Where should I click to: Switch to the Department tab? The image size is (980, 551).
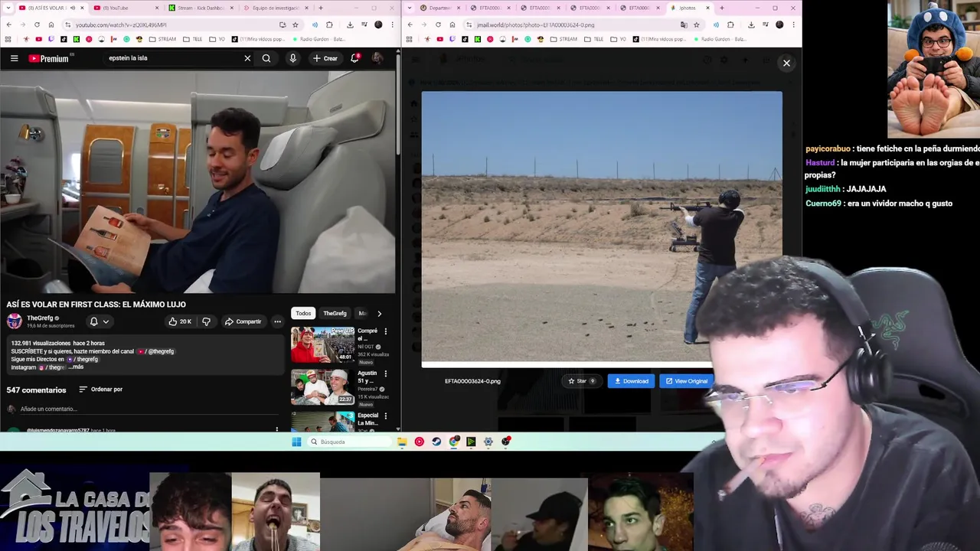click(440, 8)
